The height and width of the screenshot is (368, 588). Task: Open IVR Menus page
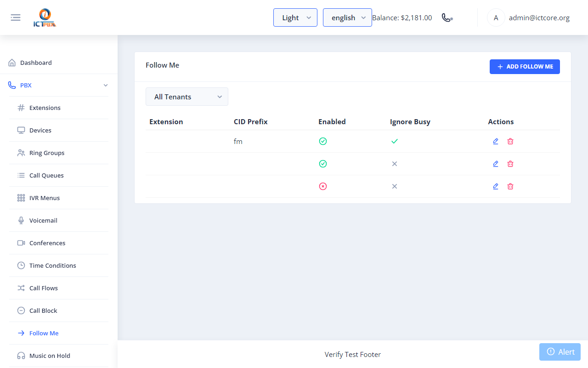pyautogui.click(x=45, y=198)
